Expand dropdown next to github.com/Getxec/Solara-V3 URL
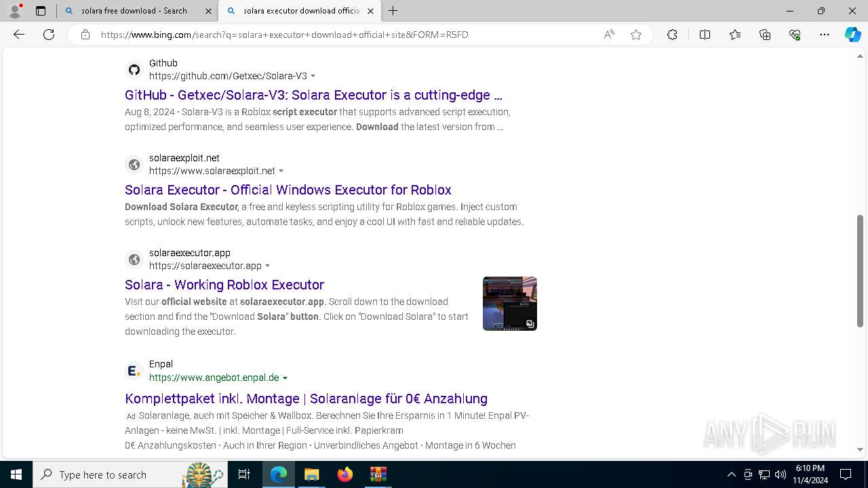The width and height of the screenshot is (868, 488). [x=313, y=76]
